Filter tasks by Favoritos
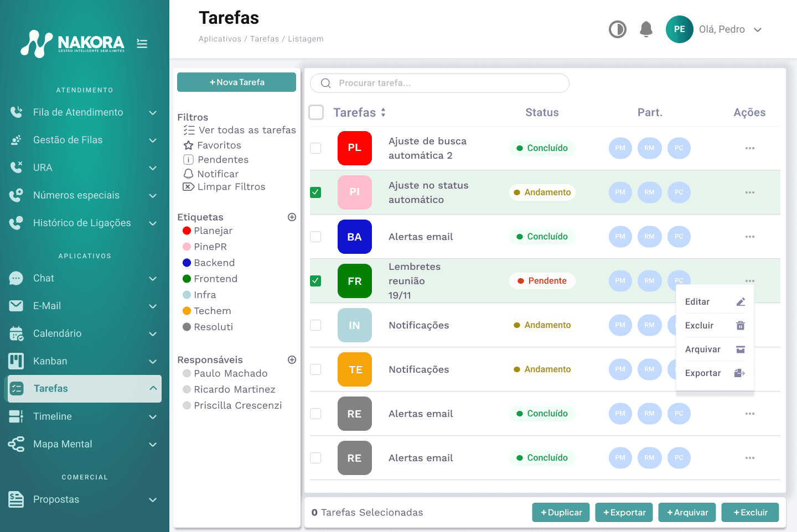Image resolution: width=797 pixels, height=532 pixels. pos(212,145)
